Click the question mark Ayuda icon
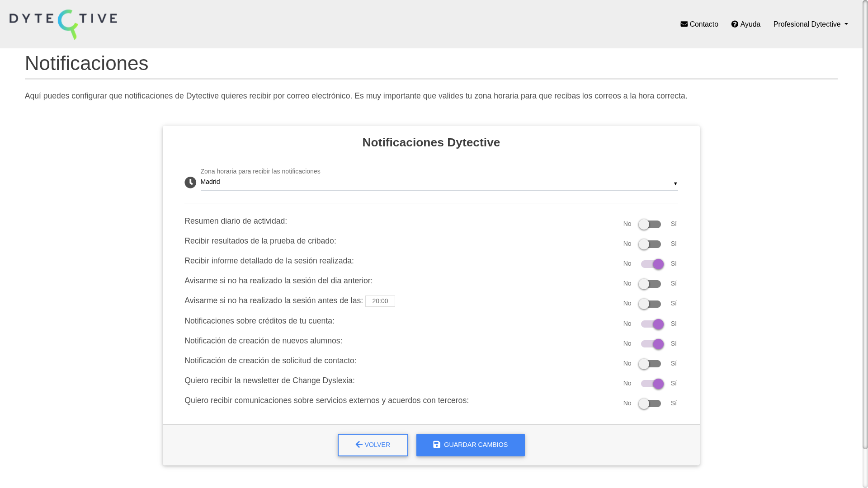 pos(735,24)
